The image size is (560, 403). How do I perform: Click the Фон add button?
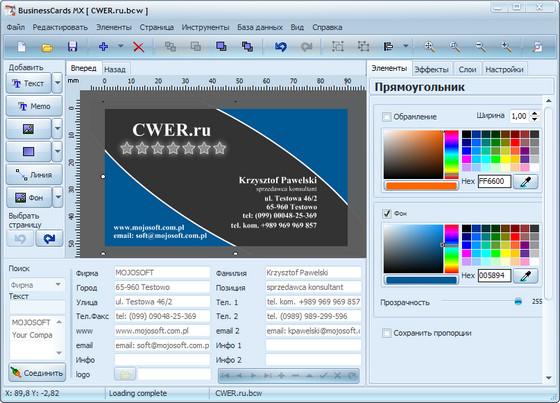tap(29, 197)
